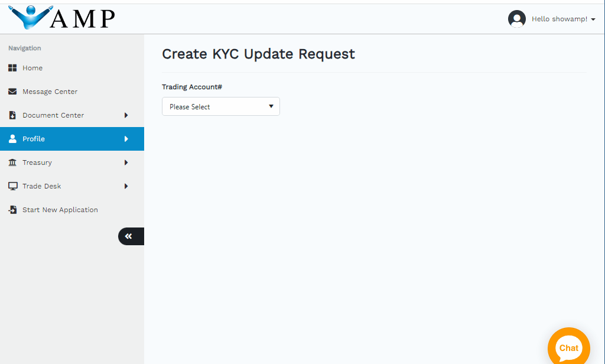Image resolution: width=605 pixels, height=364 pixels.
Task: Click the Treasury bank building icon
Action: point(12,162)
